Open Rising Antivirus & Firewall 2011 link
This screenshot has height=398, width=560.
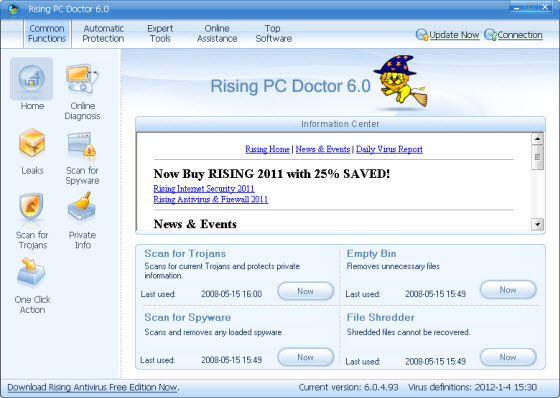(211, 199)
